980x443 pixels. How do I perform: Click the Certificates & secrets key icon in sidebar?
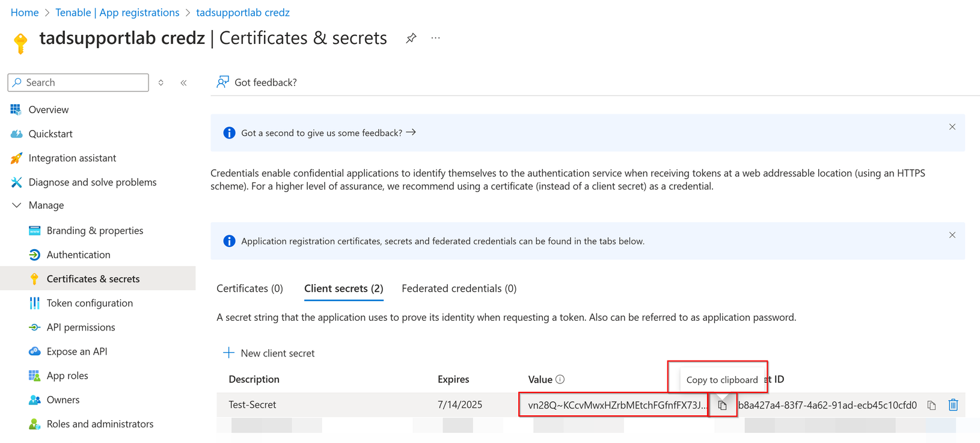tap(34, 279)
